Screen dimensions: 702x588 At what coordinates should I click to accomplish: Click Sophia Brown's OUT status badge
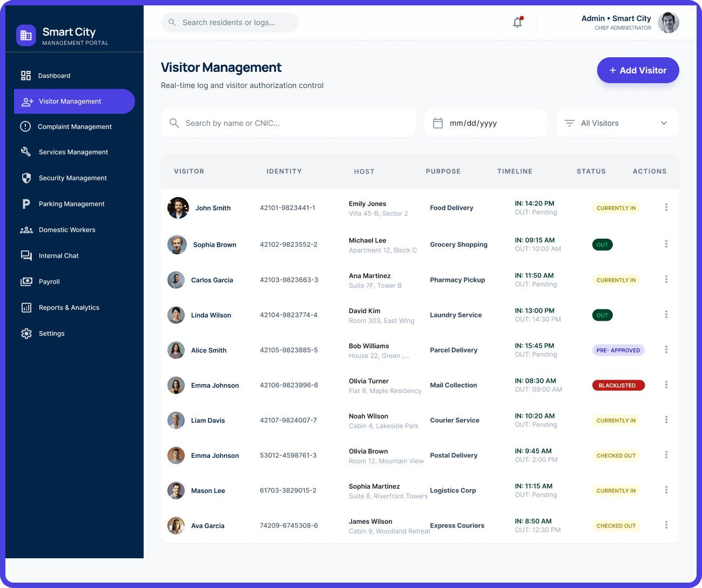coord(603,245)
